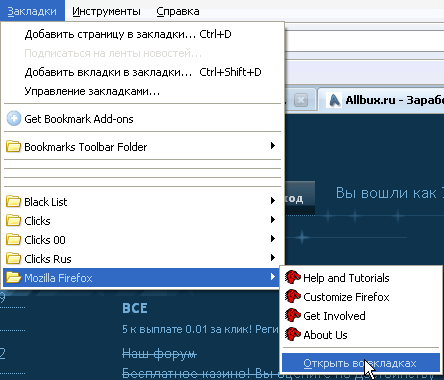The image size is (444, 380).
Task: Click the Mozilla Firefox submenu arrow
Action: click(273, 277)
